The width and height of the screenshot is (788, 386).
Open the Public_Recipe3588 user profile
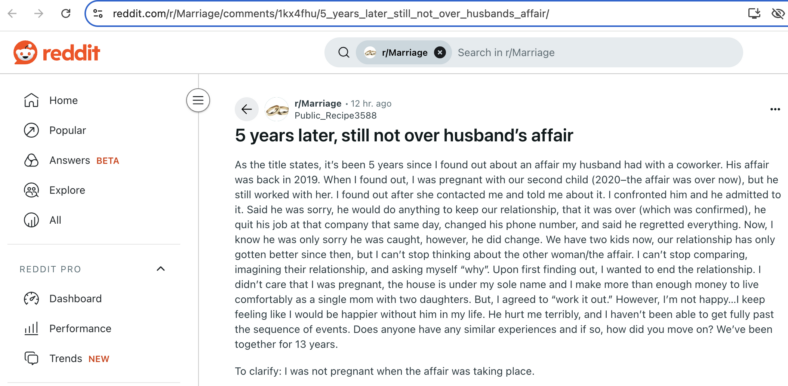(x=335, y=116)
